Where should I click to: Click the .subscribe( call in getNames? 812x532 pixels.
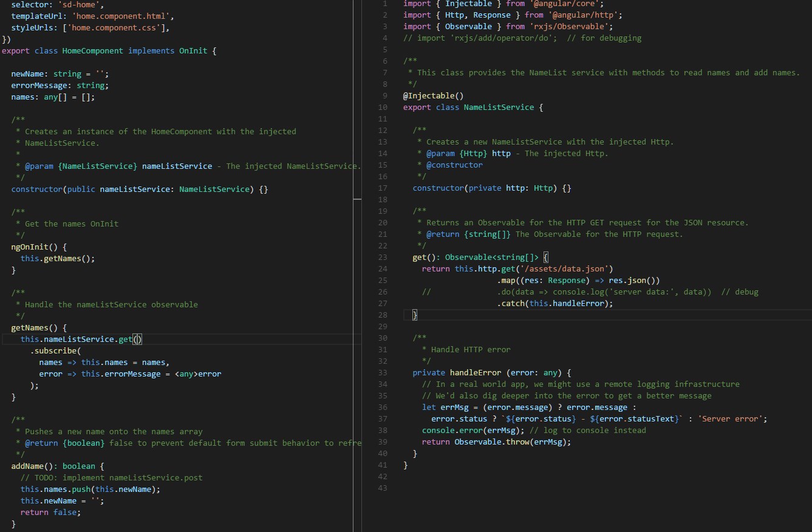pos(55,350)
